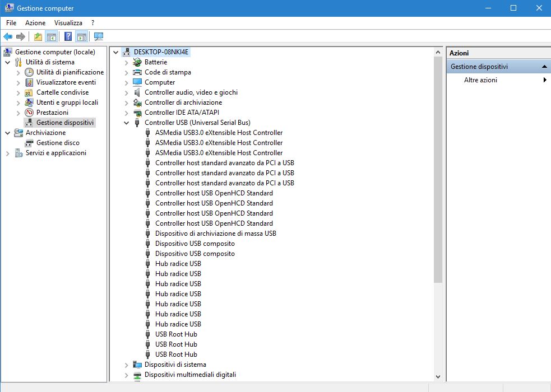Toggle the console tree pane toolbar icon

pyautogui.click(x=52, y=36)
